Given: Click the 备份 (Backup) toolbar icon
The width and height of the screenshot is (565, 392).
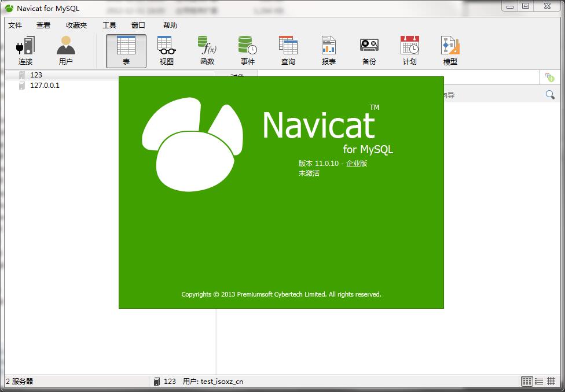Looking at the screenshot, I should click(369, 50).
